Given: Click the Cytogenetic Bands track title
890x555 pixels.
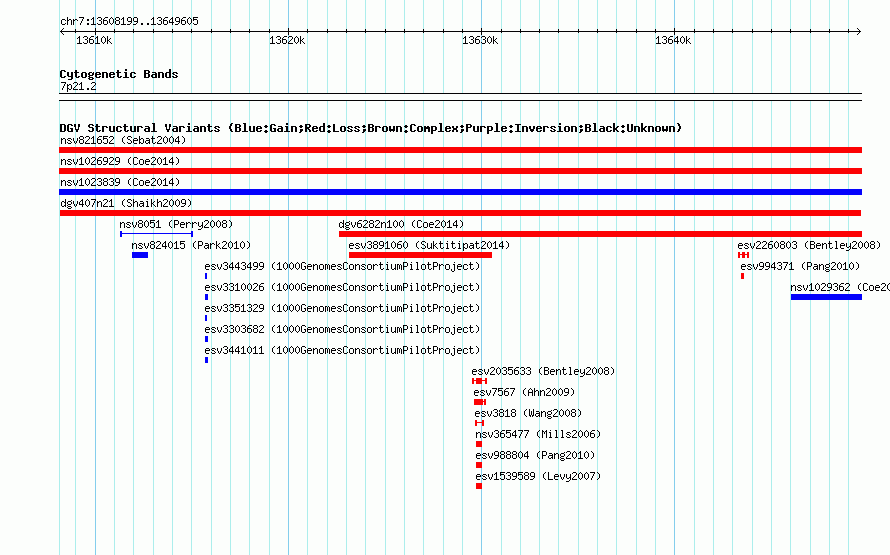Looking at the screenshot, I should 119,74.
